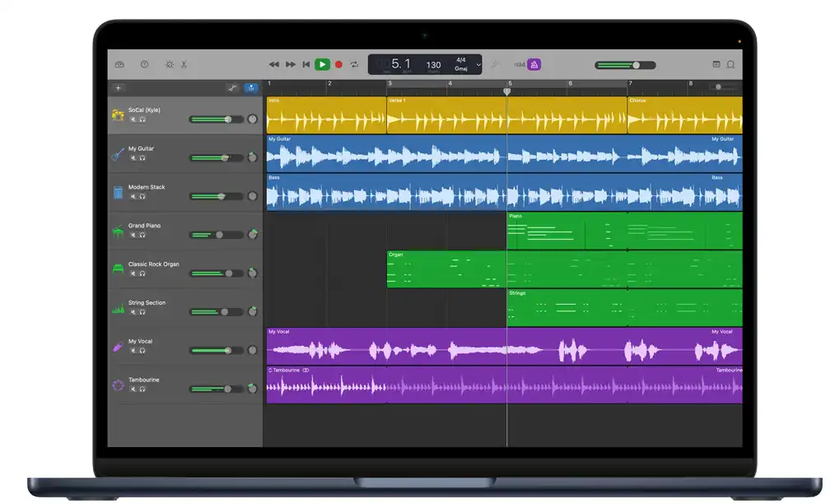Screen dimensions: 835x504
Task: Solo the Tambourine track
Action: click(142, 389)
